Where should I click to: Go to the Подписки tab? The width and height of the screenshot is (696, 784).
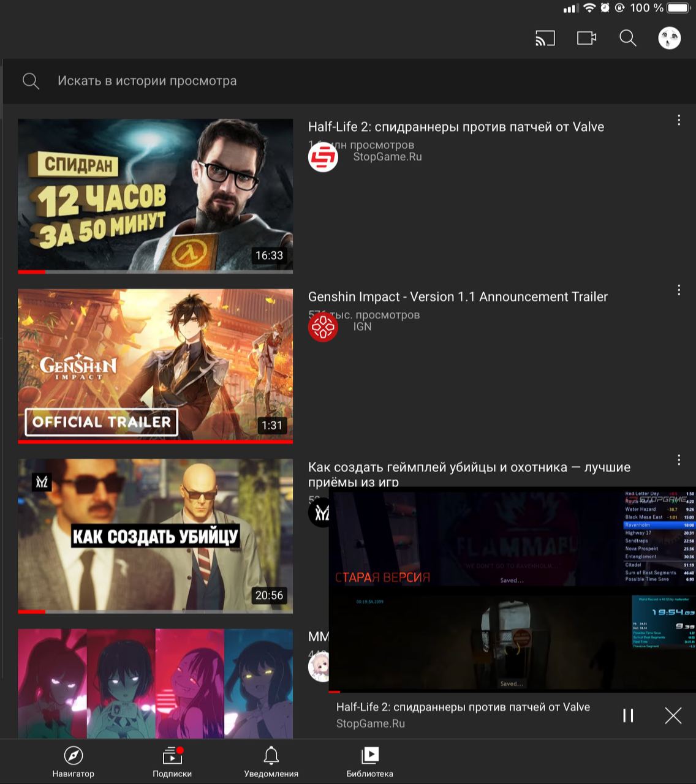[x=172, y=762]
